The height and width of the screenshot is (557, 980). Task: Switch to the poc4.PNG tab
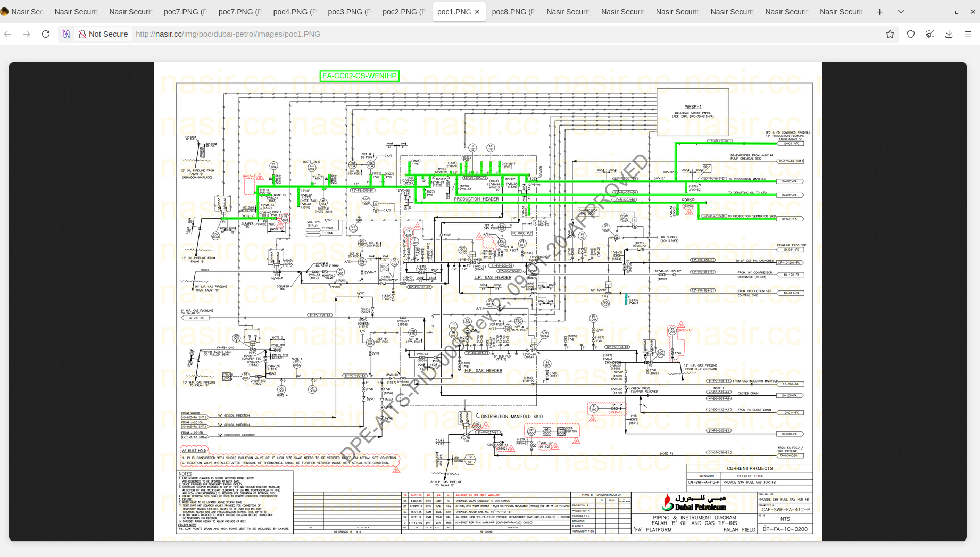(294, 12)
